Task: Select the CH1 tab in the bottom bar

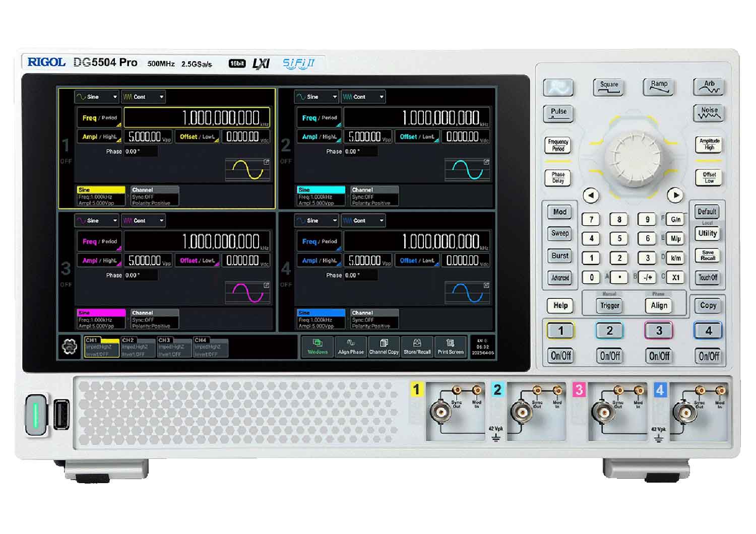Action: pyautogui.click(x=101, y=347)
